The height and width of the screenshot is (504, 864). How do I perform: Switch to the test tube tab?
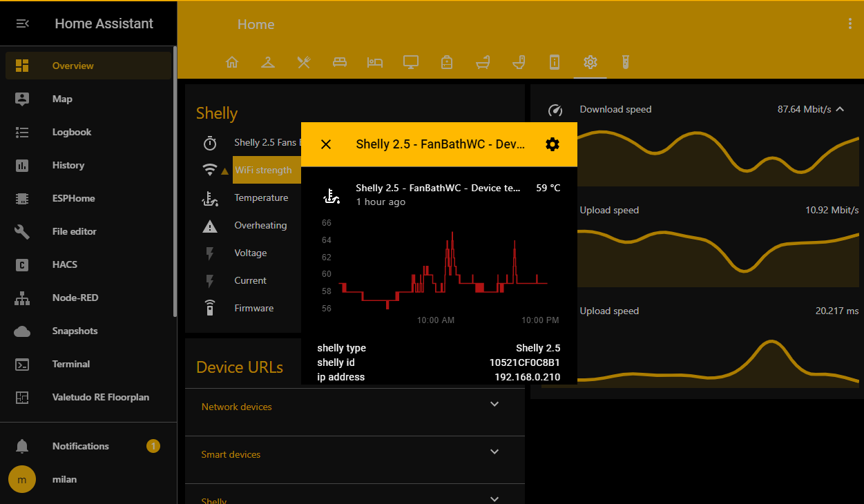tap(625, 62)
